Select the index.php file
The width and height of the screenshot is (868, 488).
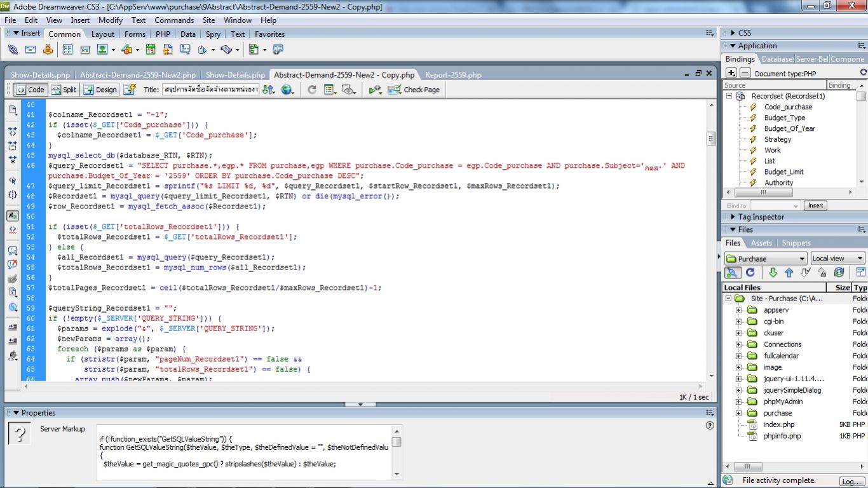point(779,424)
